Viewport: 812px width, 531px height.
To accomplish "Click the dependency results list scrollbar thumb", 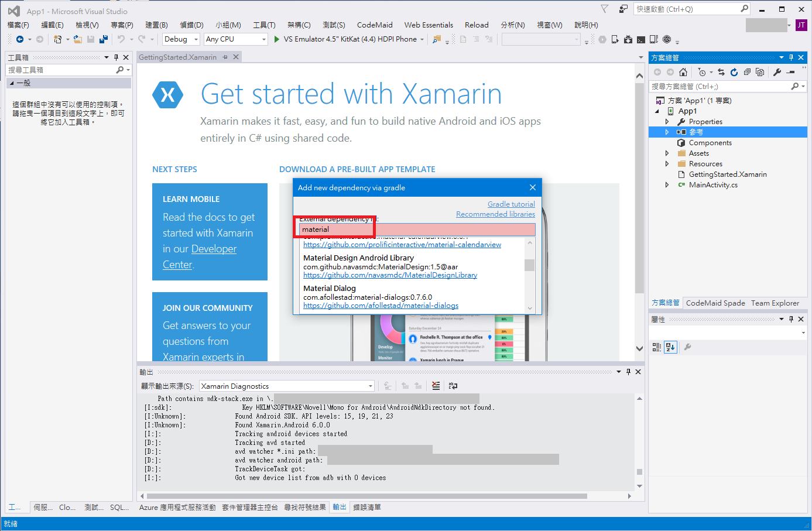I will 529,265.
